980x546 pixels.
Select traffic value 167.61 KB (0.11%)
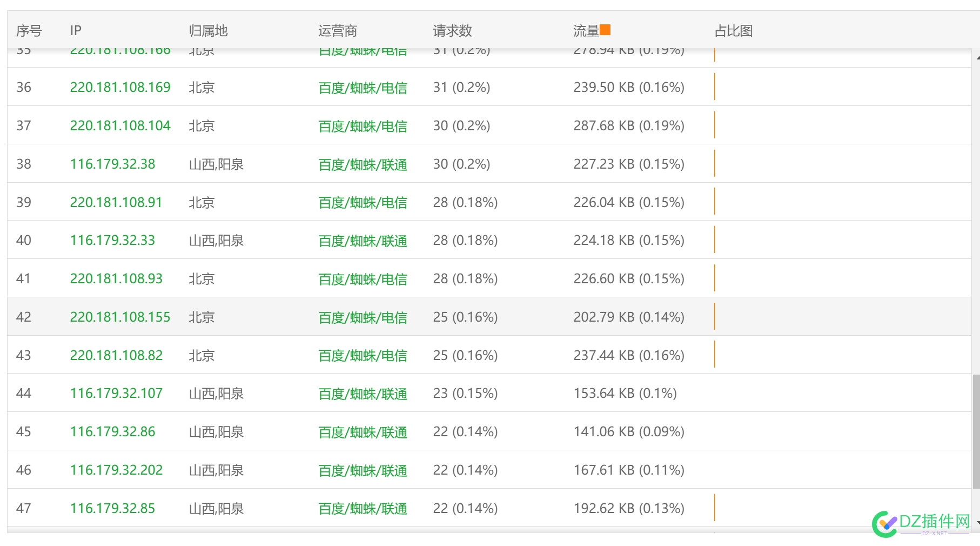[629, 470]
